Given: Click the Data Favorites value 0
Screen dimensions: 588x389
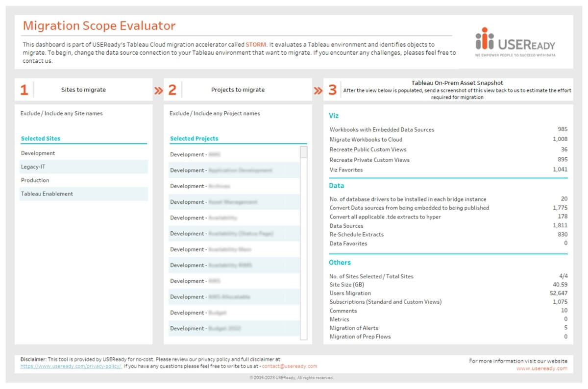Looking at the screenshot, I should point(566,243).
